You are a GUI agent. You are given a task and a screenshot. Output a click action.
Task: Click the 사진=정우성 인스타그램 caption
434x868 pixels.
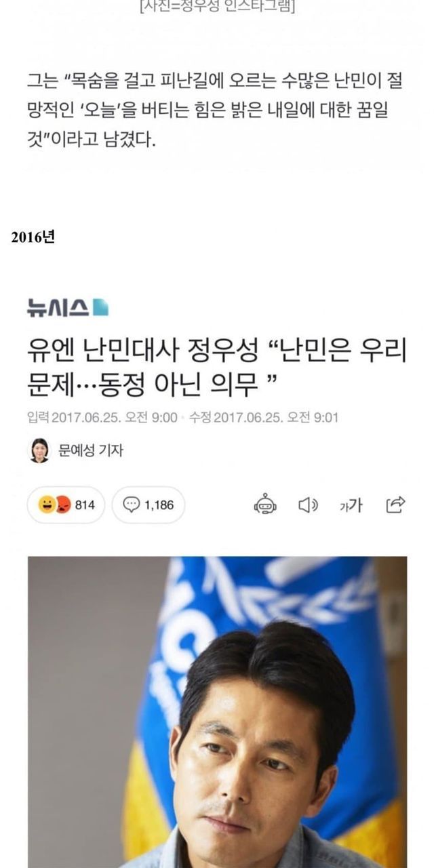218,7
